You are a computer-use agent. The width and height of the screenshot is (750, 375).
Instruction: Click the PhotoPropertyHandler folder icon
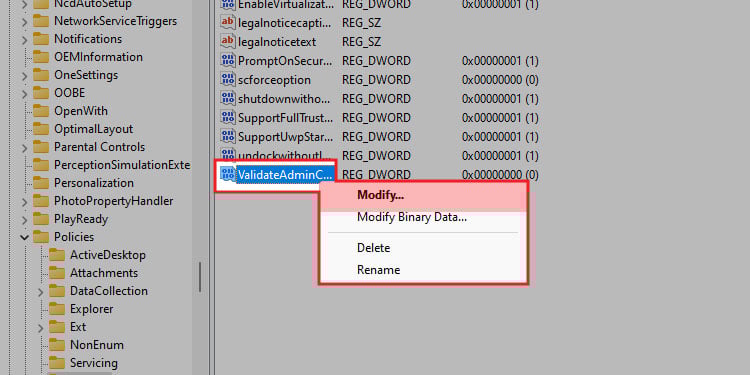[x=41, y=201]
